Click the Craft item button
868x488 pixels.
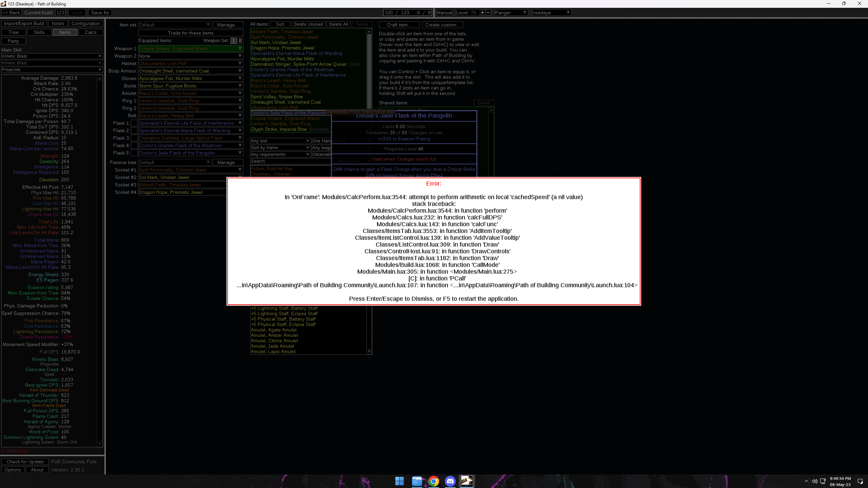coord(399,25)
